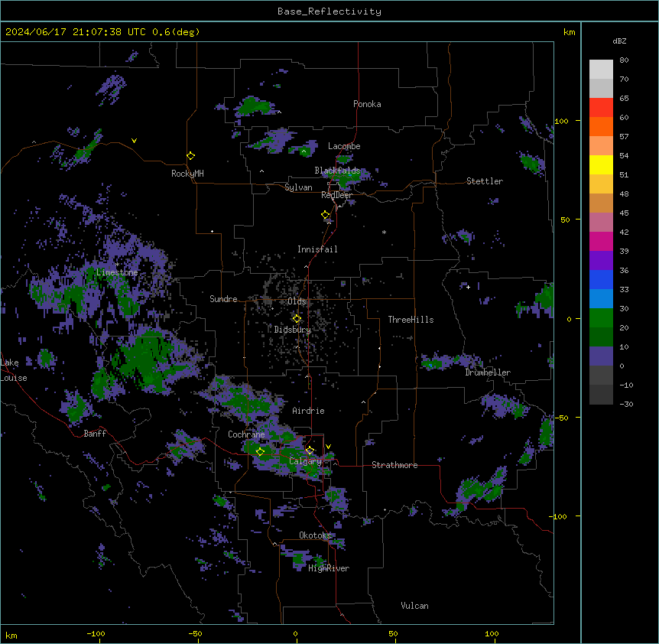Click the Lacombe city label
This screenshot has height=644, width=659.
coord(344,146)
